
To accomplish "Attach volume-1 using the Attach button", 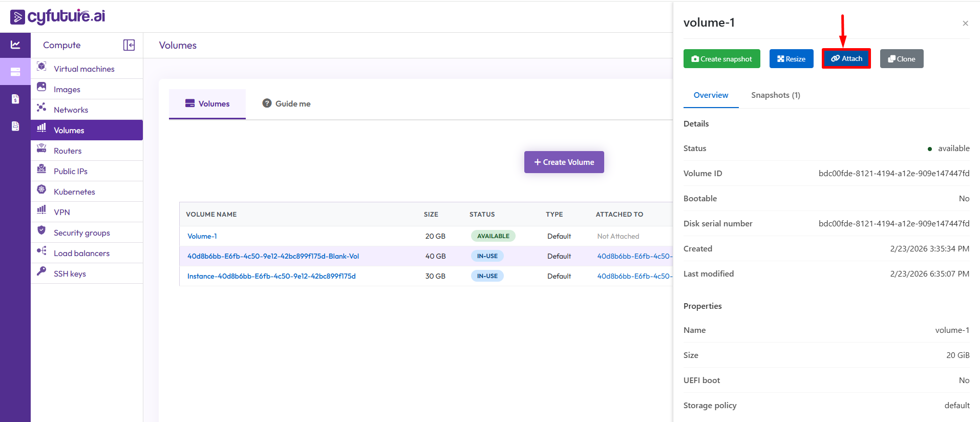I will [846, 58].
